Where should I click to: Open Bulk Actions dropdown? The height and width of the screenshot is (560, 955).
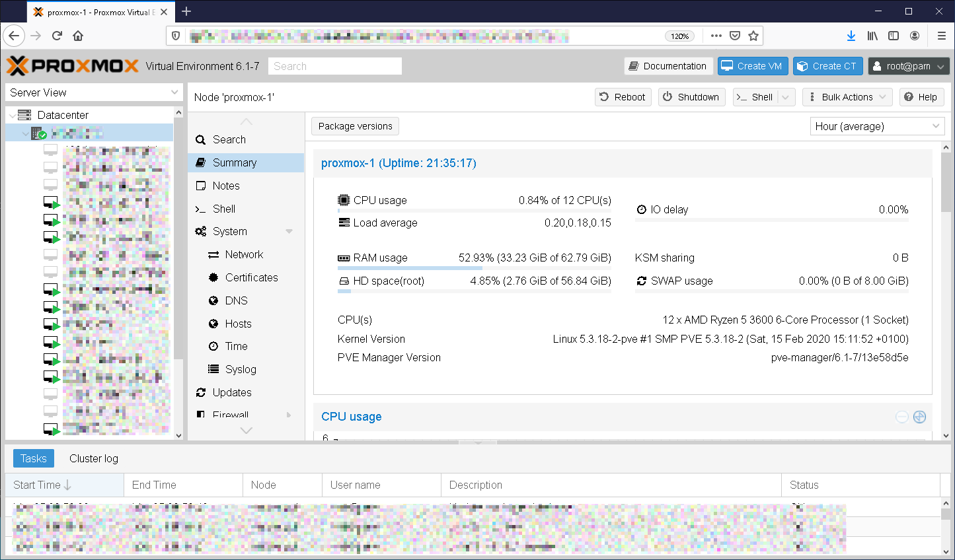coord(847,97)
